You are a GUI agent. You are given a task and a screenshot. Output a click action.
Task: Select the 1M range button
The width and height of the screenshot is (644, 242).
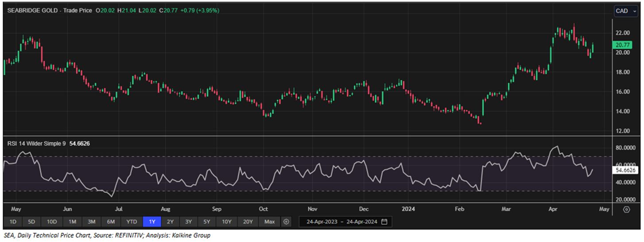[72, 222]
